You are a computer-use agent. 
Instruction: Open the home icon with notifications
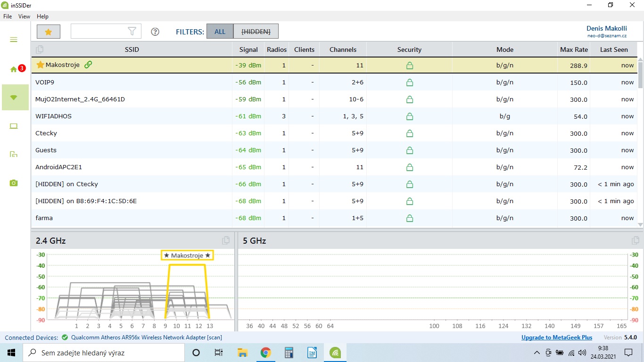pyautogui.click(x=14, y=69)
